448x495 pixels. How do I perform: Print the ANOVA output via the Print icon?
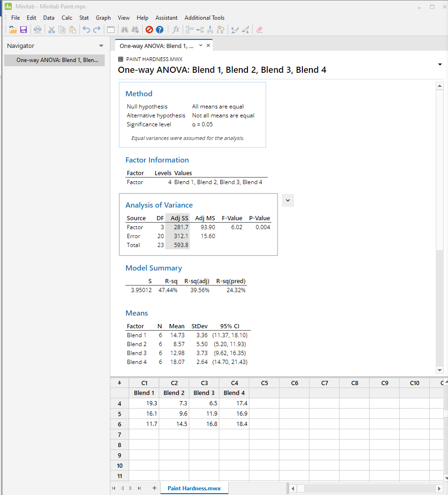point(38,30)
